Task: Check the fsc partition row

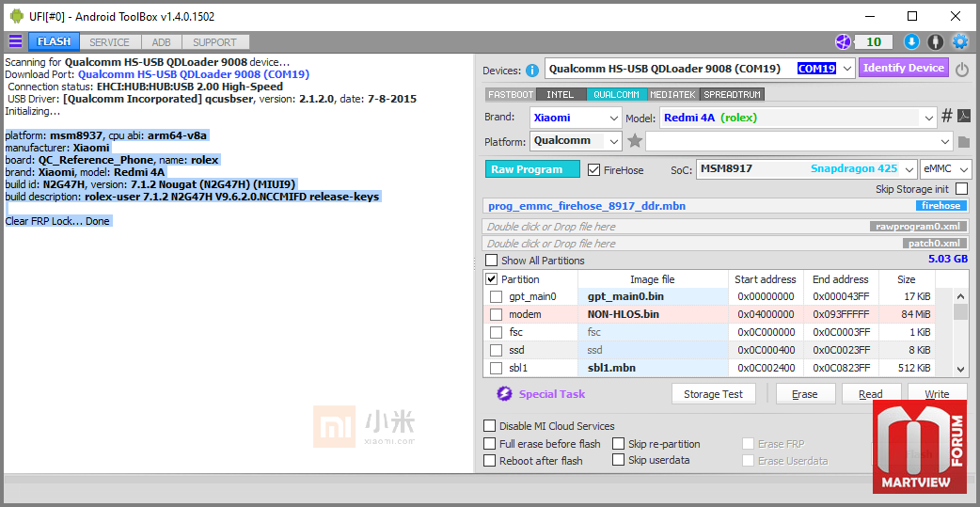Action: pyautogui.click(x=496, y=332)
